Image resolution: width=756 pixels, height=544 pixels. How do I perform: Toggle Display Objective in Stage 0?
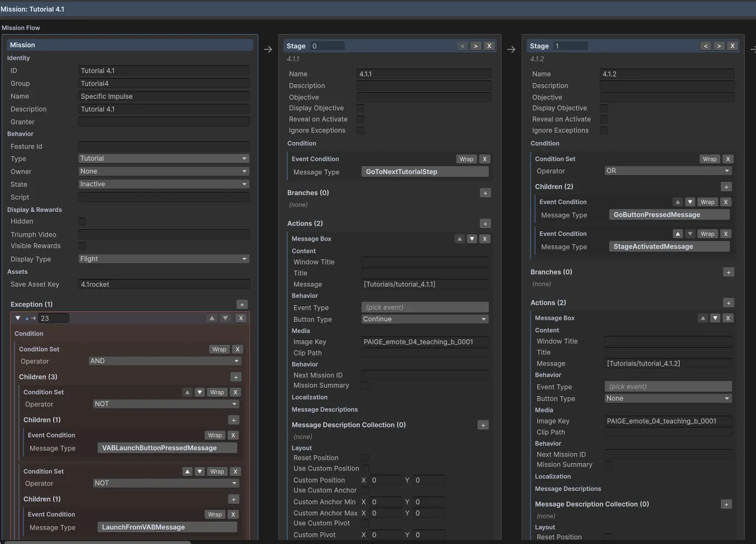(360, 108)
